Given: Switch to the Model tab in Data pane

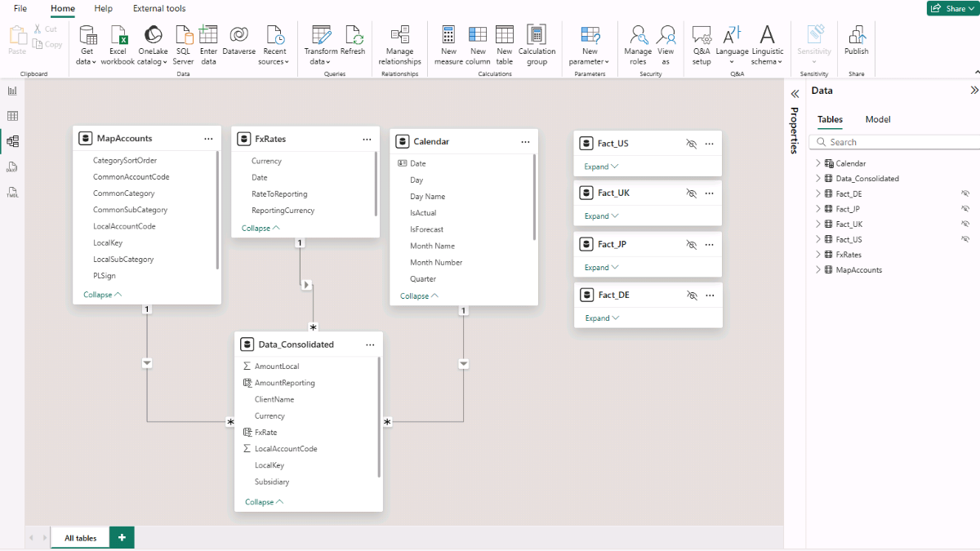Looking at the screenshot, I should (x=878, y=119).
